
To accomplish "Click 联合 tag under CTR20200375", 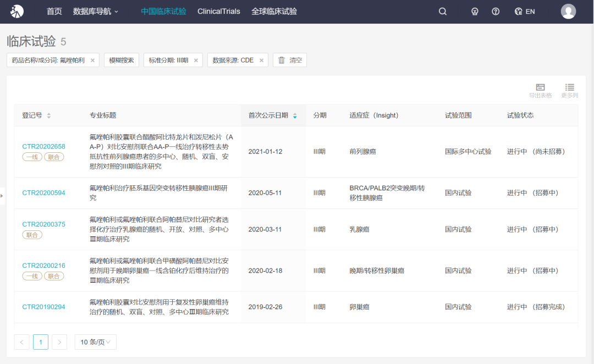I will (32, 235).
